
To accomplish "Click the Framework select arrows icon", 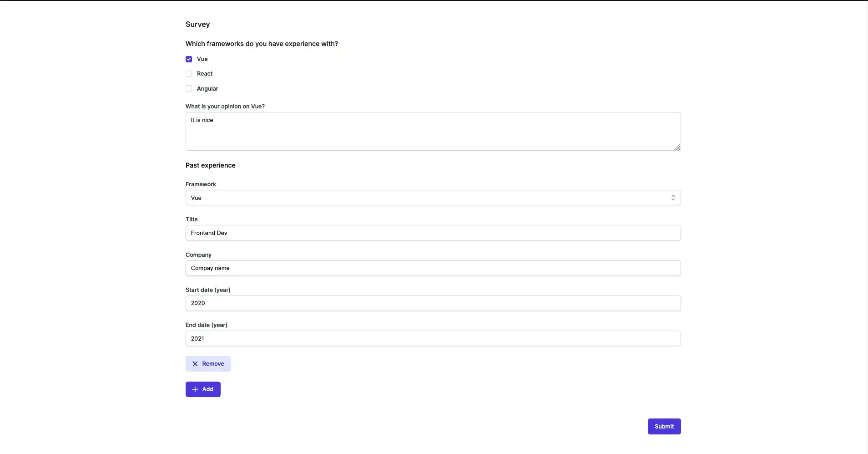I will (673, 198).
